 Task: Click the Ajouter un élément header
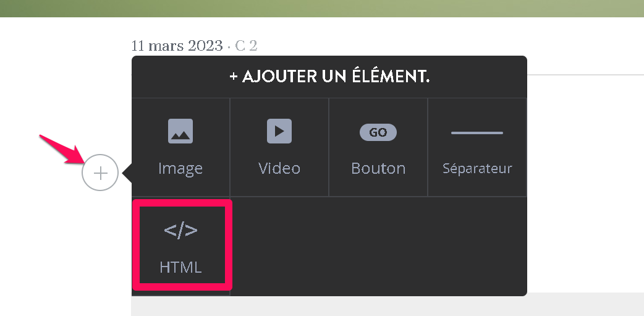329,77
